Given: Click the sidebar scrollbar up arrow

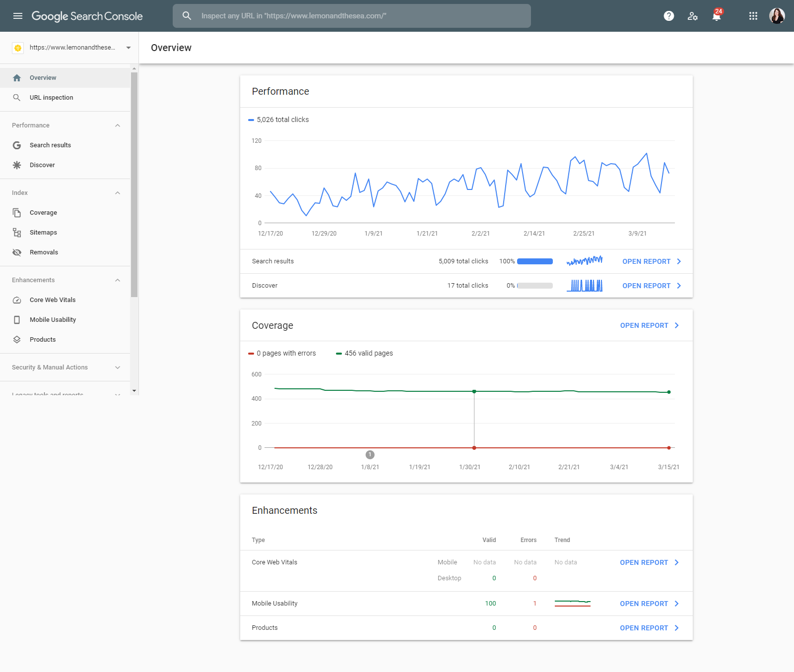Looking at the screenshot, I should (x=134, y=68).
